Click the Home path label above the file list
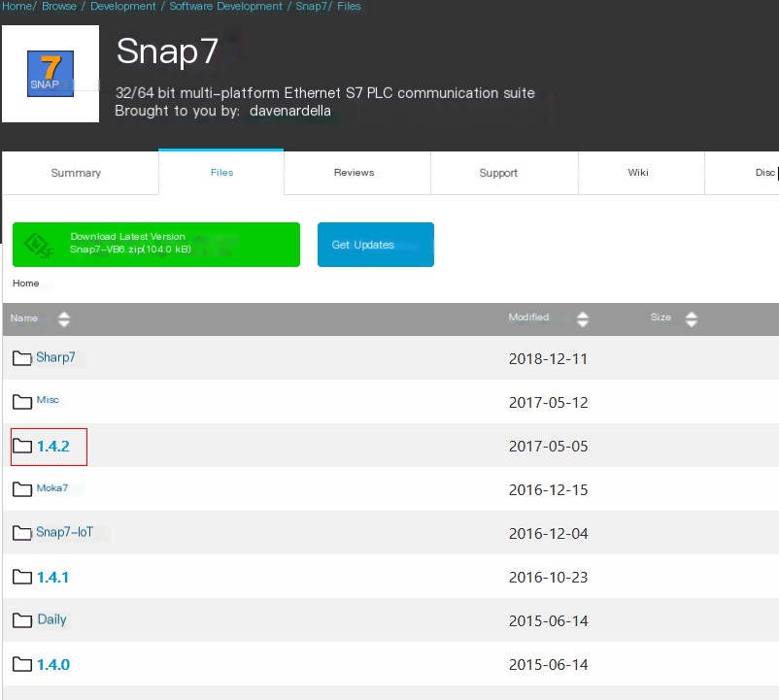 [26, 283]
